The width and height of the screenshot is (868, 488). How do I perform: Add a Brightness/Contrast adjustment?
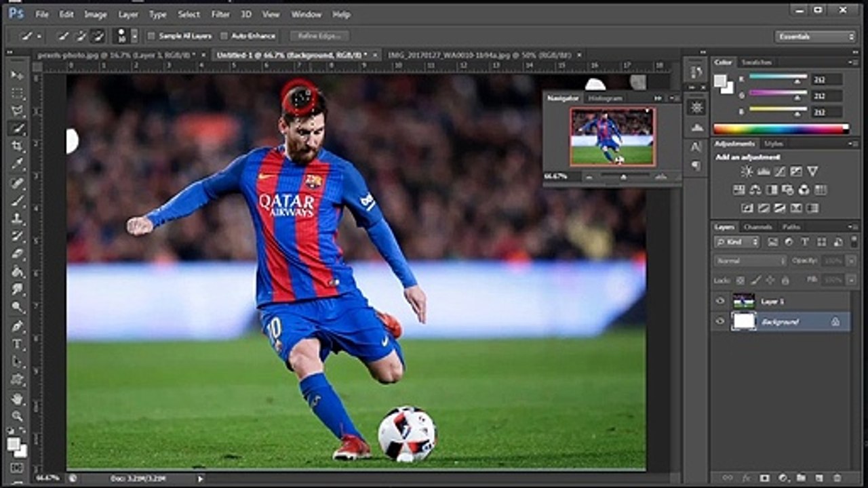(747, 171)
